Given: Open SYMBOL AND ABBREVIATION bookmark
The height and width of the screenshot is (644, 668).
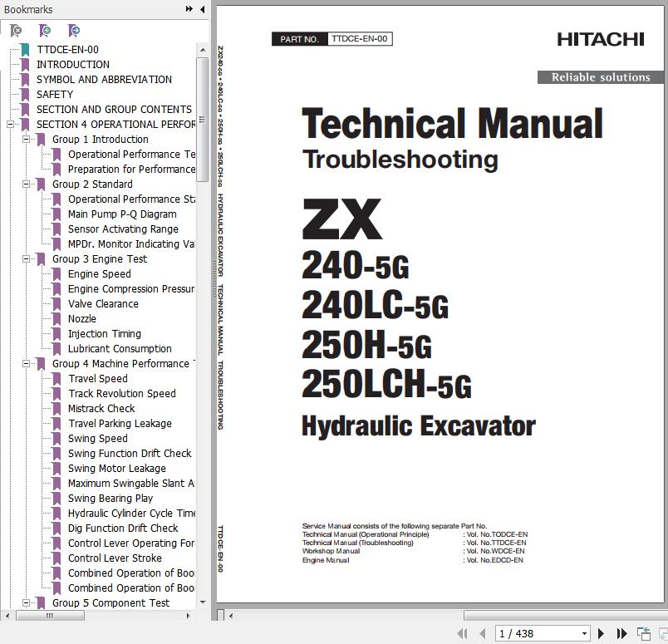Looking at the screenshot, I should (104, 80).
